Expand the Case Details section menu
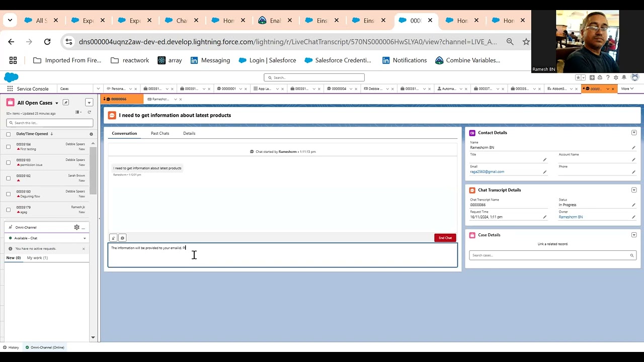The width and height of the screenshot is (644, 362). (x=634, y=235)
